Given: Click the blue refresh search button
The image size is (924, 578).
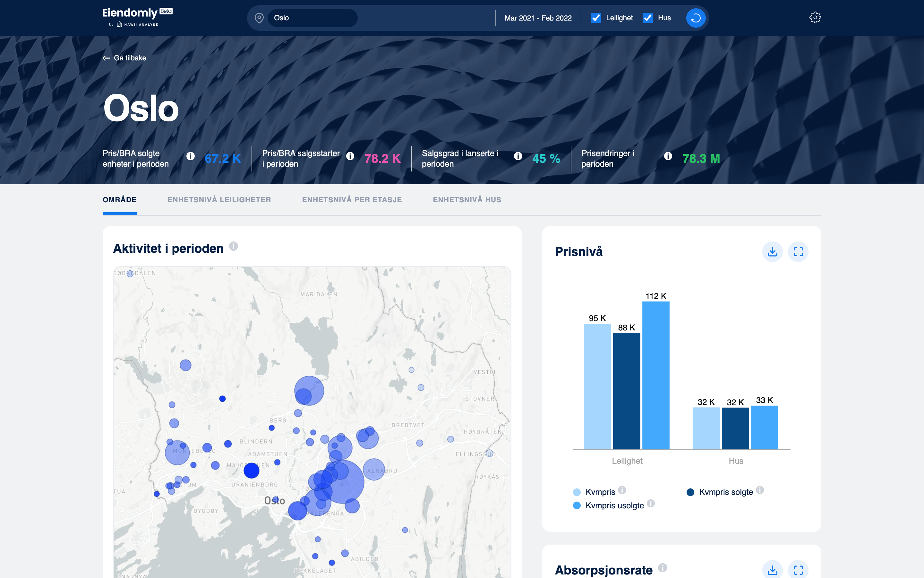Looking at the screenshot, I should click(x=696, y=18).
